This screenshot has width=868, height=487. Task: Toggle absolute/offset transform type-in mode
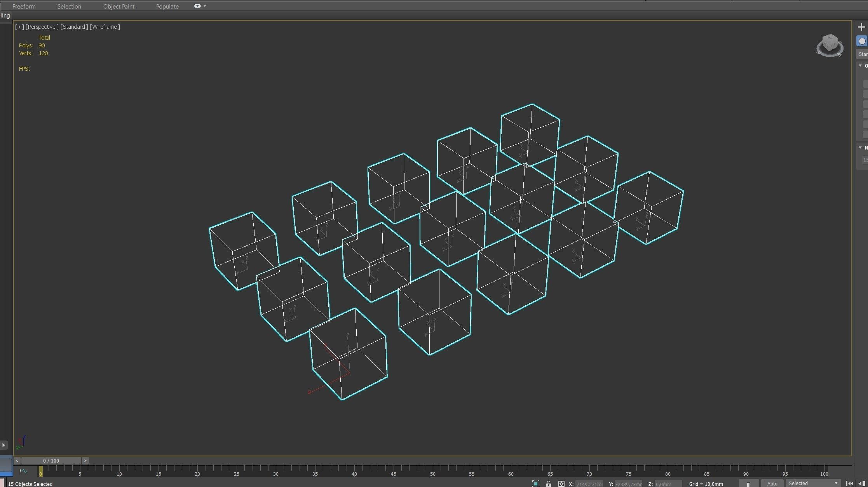coord(561,484)
